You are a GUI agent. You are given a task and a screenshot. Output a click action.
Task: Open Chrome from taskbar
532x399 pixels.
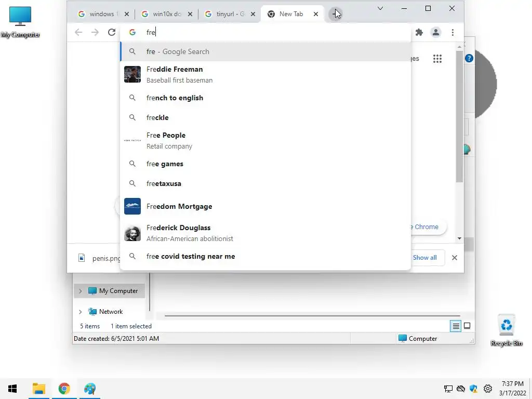[64, 389]
